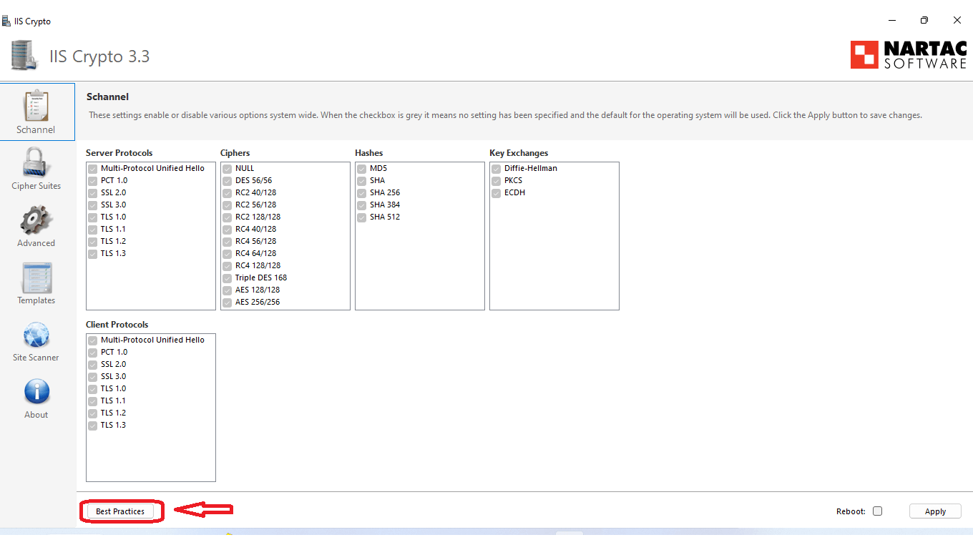Select cipher 'RC4 64/128' text

coord(255,254)
